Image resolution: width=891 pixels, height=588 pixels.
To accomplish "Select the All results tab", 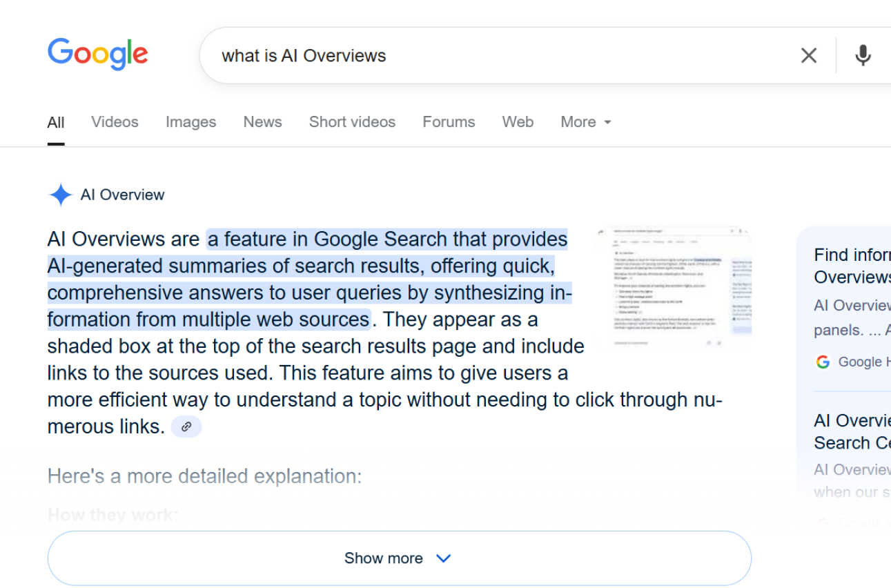I will 56,123.
